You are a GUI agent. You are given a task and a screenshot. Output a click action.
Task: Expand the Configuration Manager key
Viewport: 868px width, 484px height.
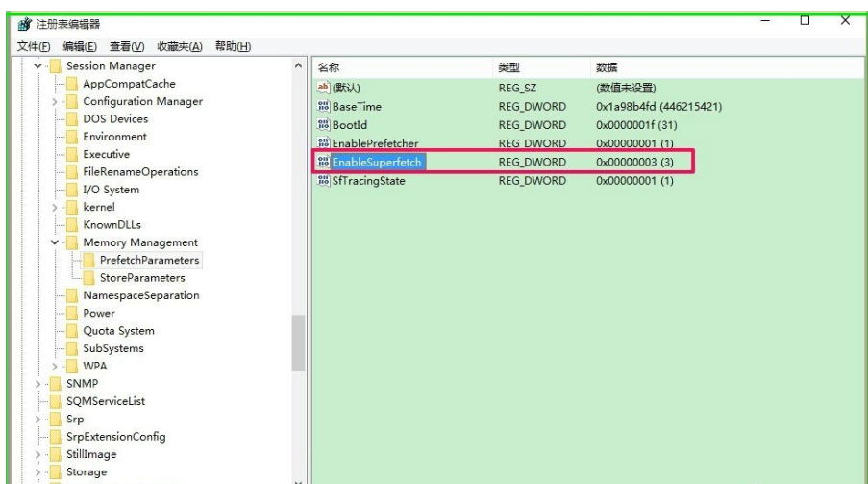(x=55, y=102)
